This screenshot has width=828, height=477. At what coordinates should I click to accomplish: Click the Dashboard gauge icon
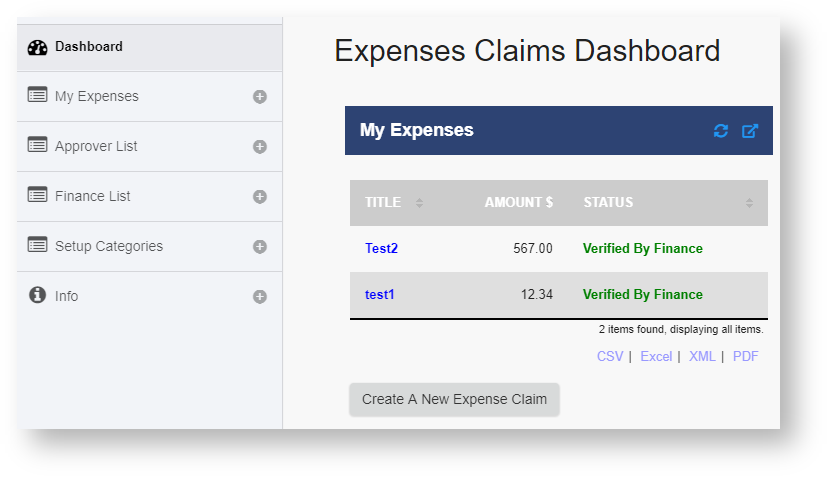[38, 47]
